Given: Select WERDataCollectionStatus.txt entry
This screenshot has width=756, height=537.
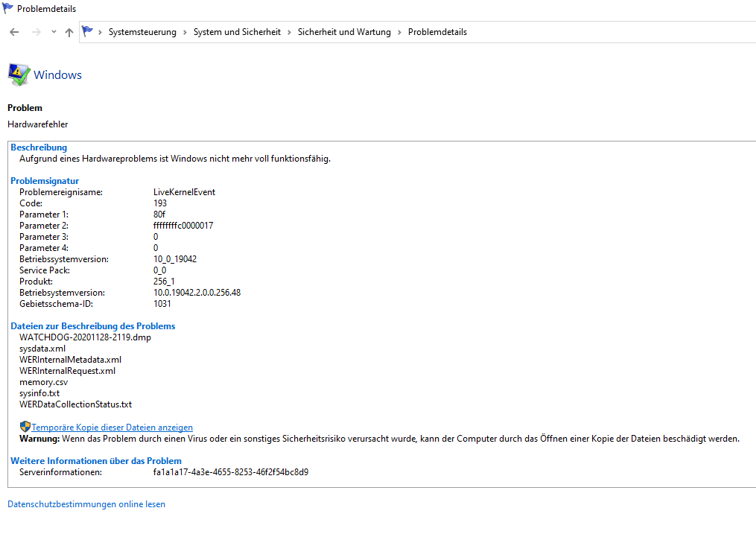Looking at the screenshot, I should (76, 404).
